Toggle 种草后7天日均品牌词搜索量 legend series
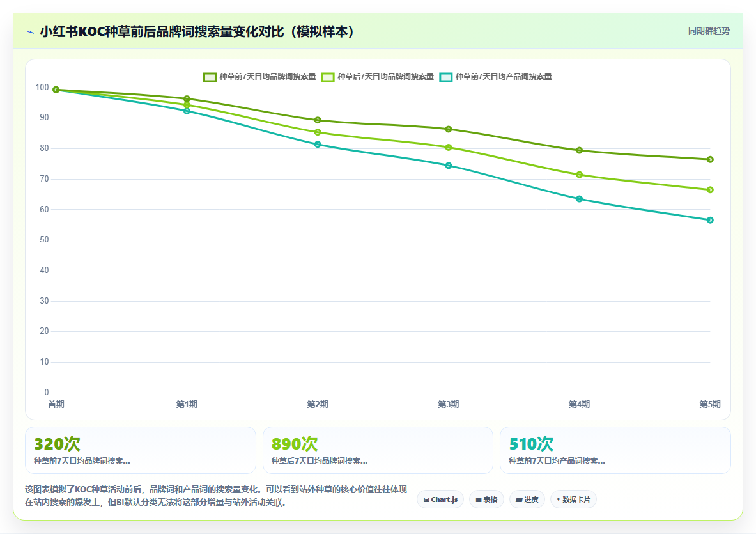 click(x=378, y=77)
